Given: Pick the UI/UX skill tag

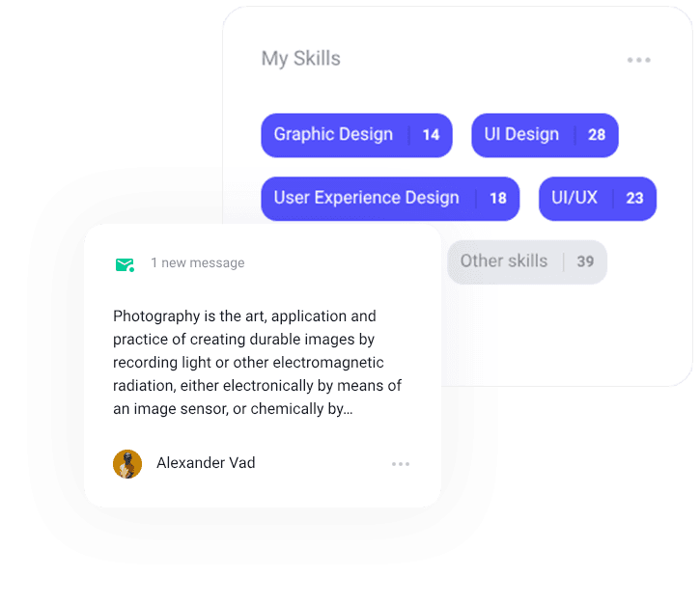Looking at the screenshot, I should [x=574, y=198].
